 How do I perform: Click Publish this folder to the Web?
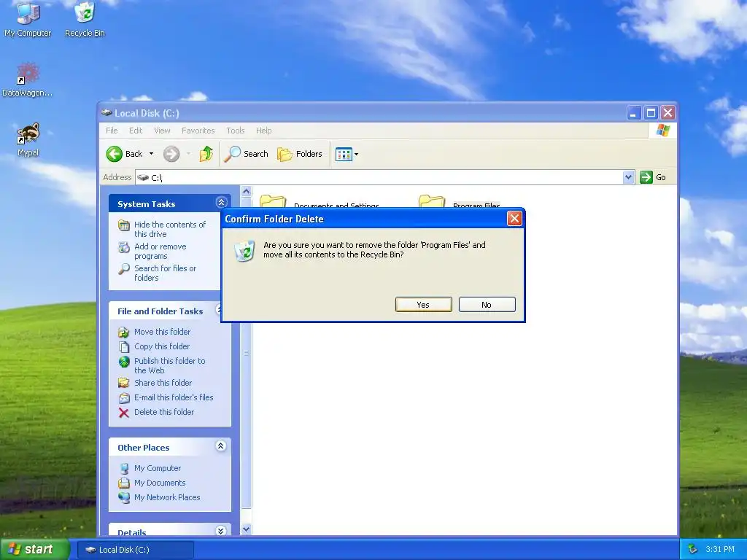click(x=169, y=365)
